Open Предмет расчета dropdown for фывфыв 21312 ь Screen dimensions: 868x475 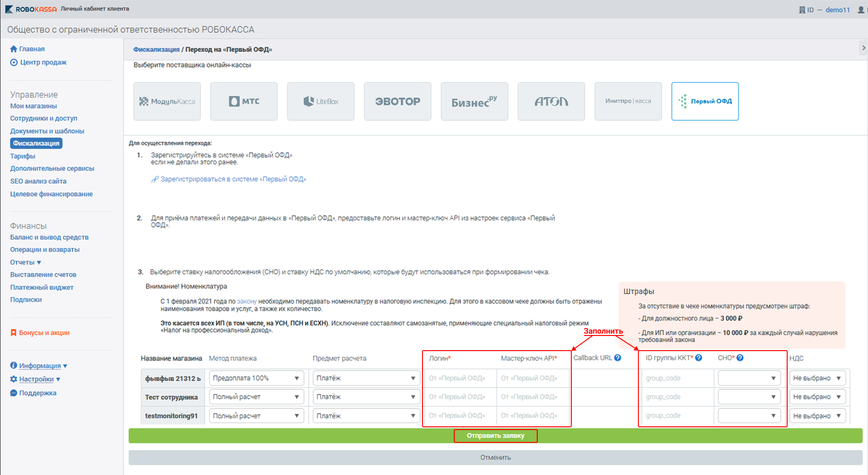366,378
